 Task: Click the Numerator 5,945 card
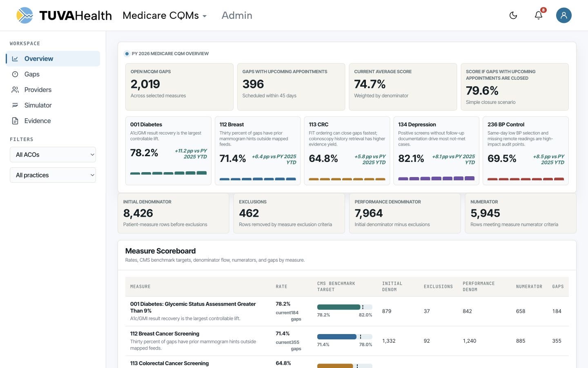click(521, 213)
